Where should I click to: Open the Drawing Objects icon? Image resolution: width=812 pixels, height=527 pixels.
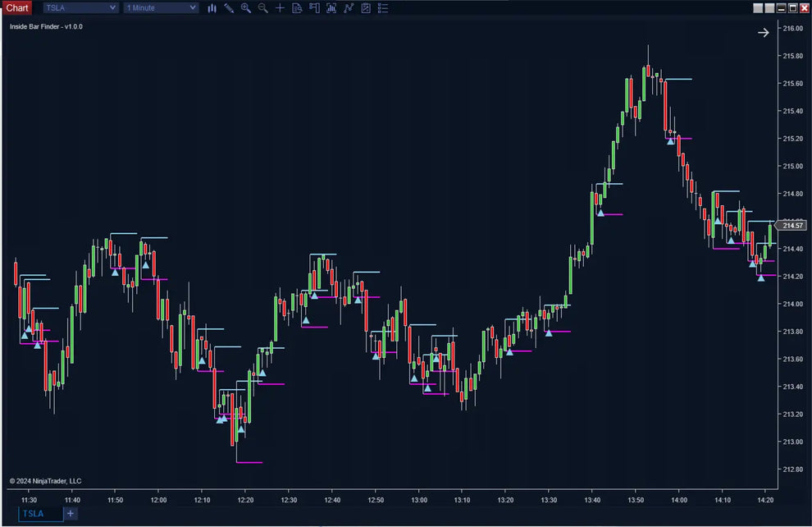click(366, 8)
